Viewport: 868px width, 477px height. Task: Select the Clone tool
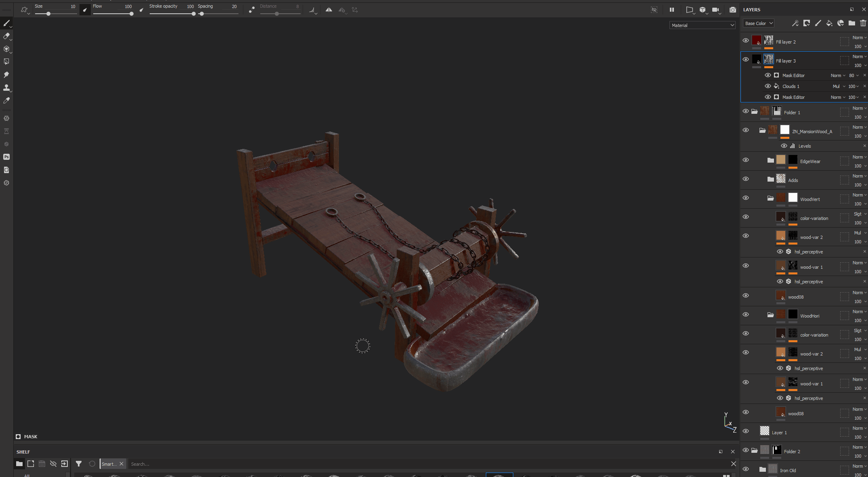pyautogui.click(x=6, y=88)
